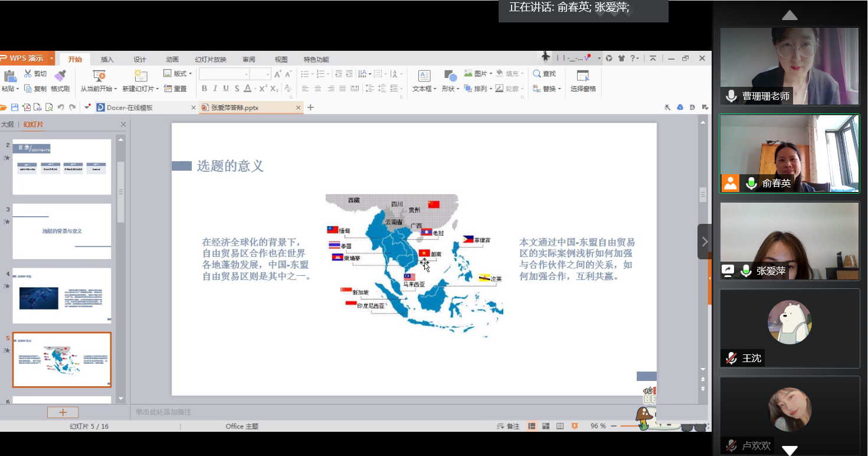
Task: Start slideshow from status bar play icon
Action: pyautogui.click(x=575, y=426)
